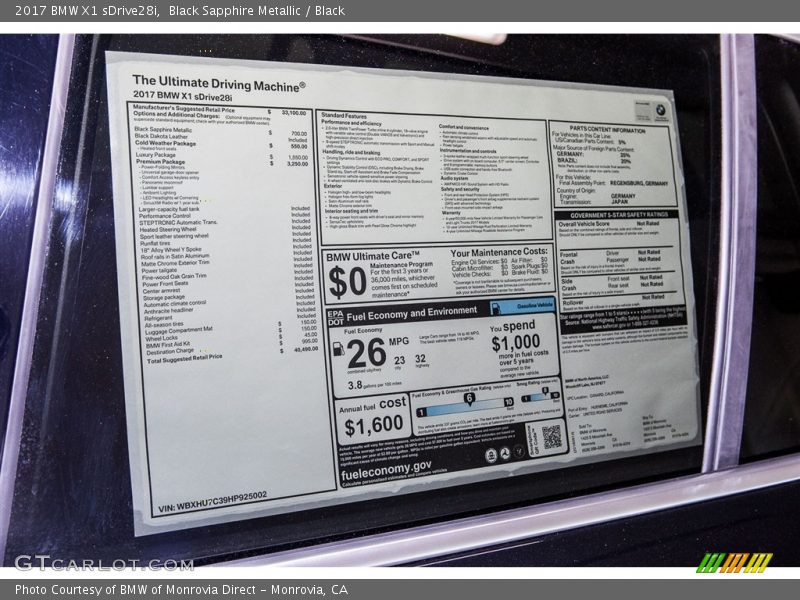Screen dimensions: 800x600
Task: Click the smog rating slider
Action: pyautogui.click(x=540, y=395)
